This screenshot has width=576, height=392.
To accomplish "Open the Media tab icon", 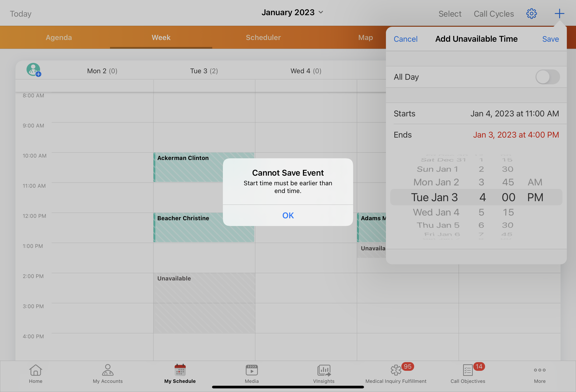I will click(252, 373).
